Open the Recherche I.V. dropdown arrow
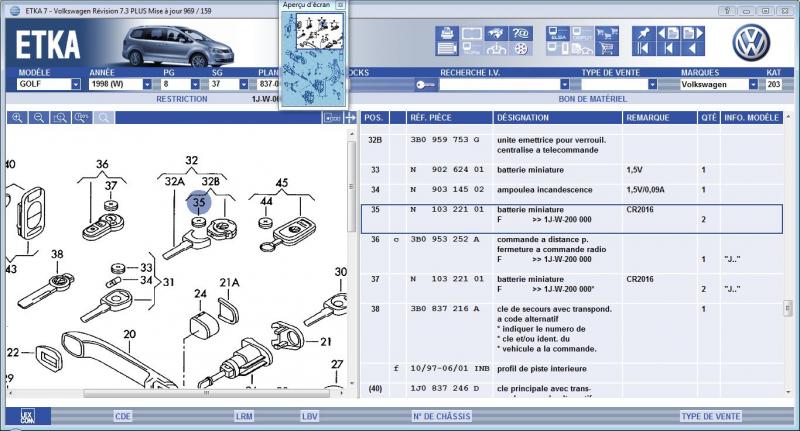Screen dimensions: 800x431 tap(564, 85)
